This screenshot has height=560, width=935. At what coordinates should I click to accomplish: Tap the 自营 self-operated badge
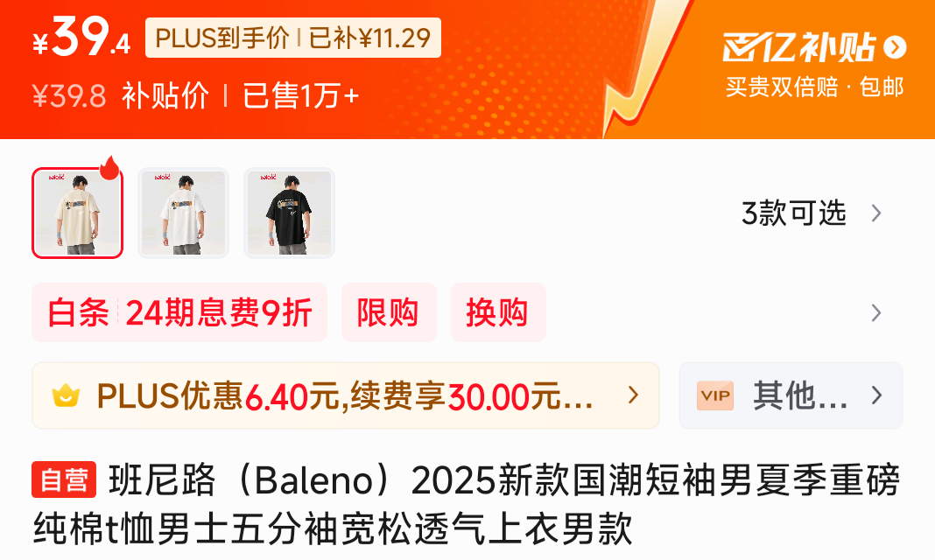coord(64,479)
